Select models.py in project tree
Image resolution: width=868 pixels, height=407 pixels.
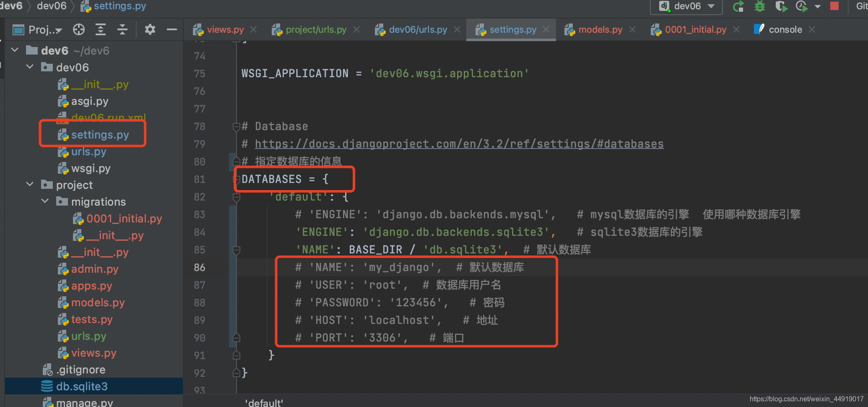(x=98, y=303)
